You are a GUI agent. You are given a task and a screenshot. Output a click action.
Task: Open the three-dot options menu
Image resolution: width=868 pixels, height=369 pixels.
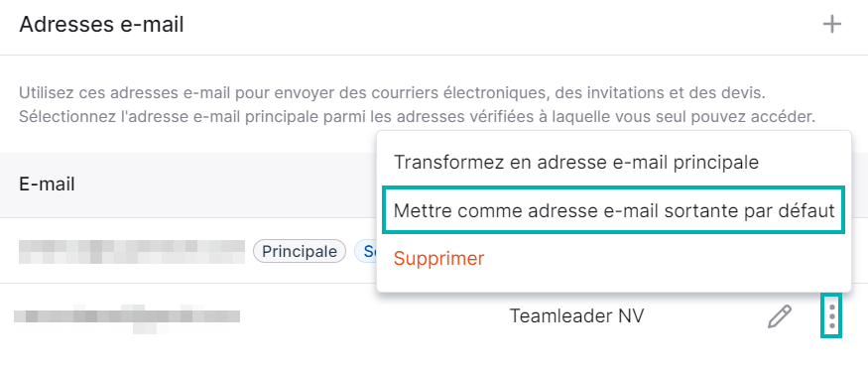coord(832,316)
